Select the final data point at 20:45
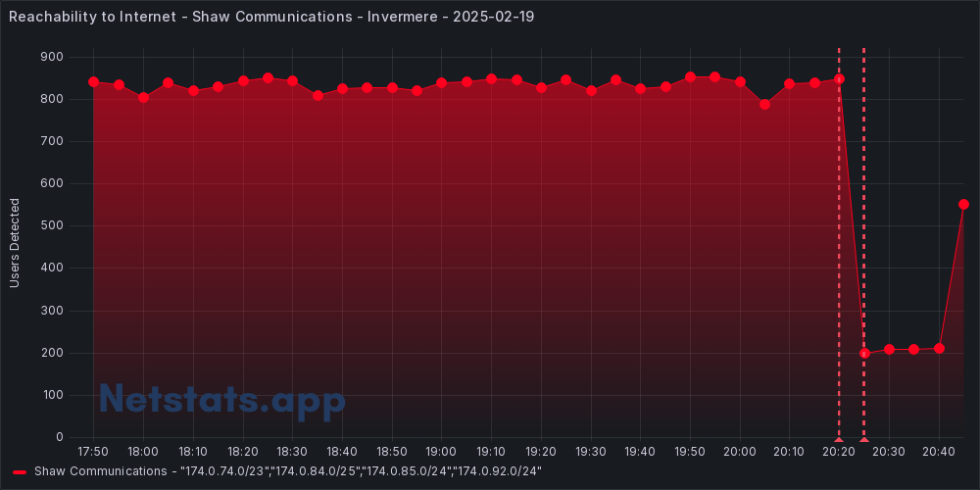The width and height of the screenshot is (980, 490). (x=963, y=205)
